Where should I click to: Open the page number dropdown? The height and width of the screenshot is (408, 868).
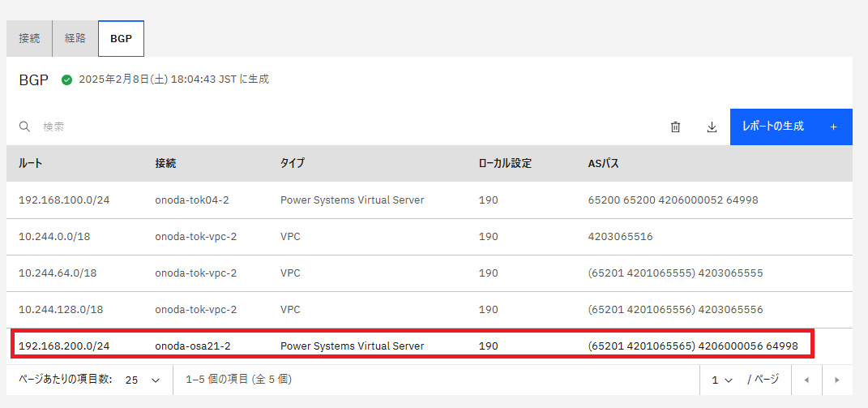722,380
